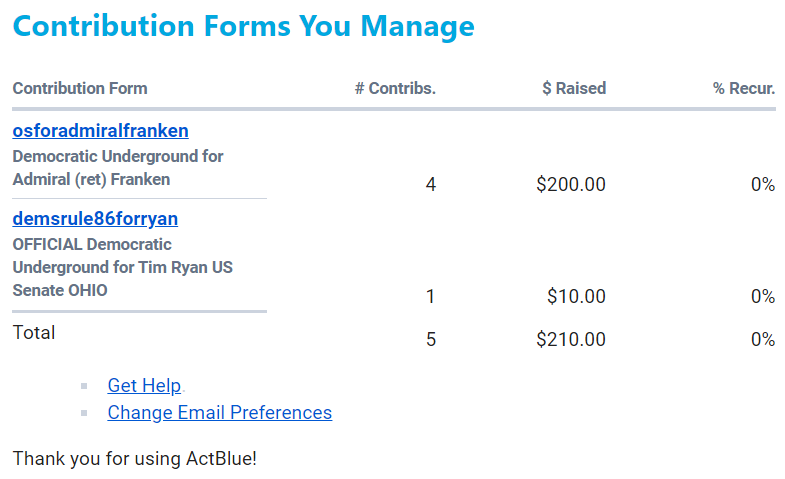This screenshot has height=479, width=785.
Task: Click the contributions count of 1 for demsrule86forryan
Action: click(431, 296)
